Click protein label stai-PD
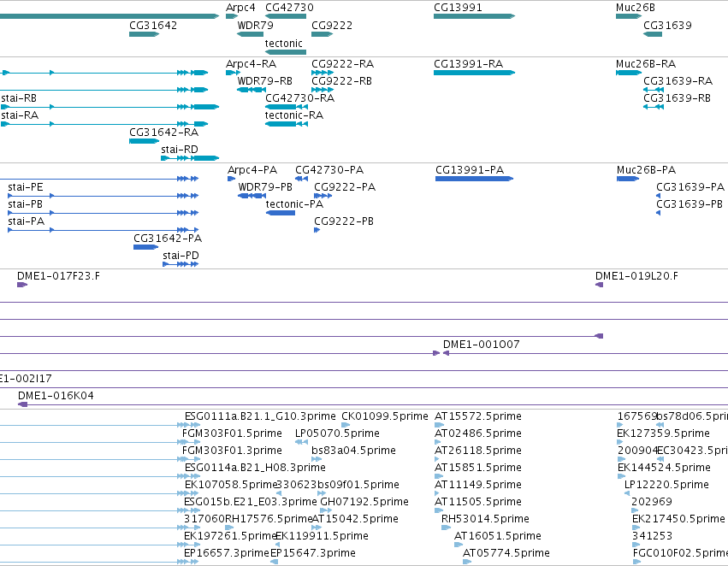 click(x=181, y=256)
